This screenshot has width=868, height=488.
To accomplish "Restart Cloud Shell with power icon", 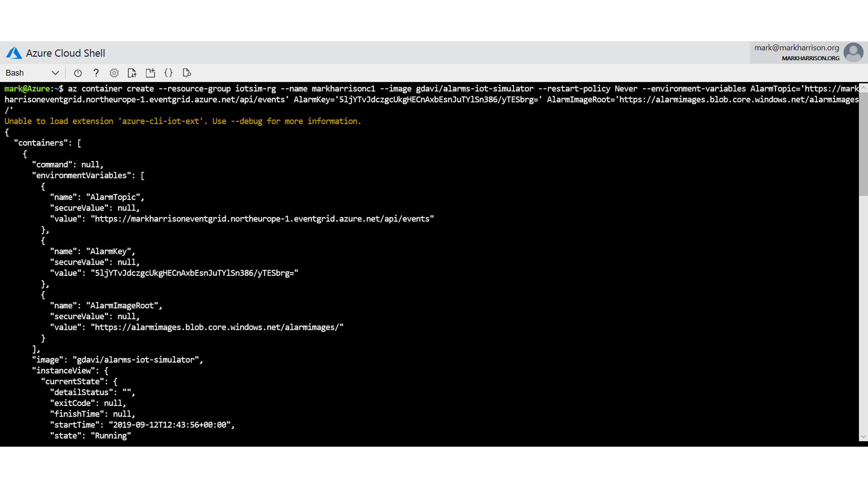I will (x=78, y=73).
